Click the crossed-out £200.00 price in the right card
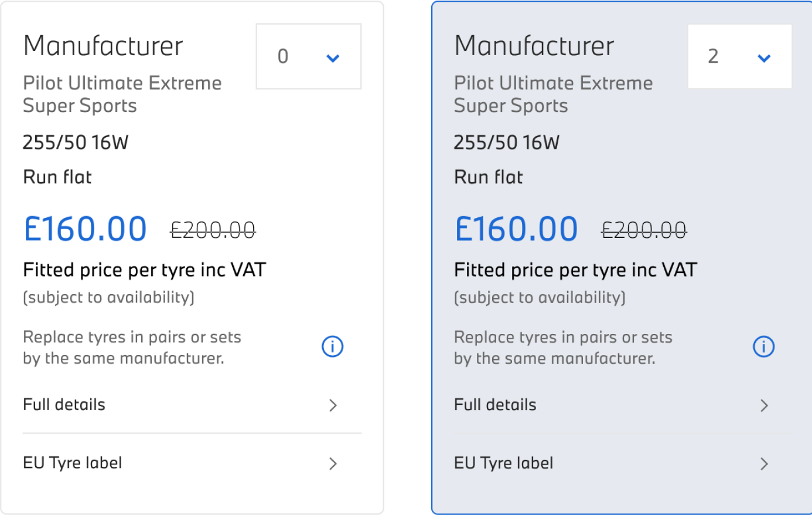This screenshot has height=515, width=812. (644, 230)
